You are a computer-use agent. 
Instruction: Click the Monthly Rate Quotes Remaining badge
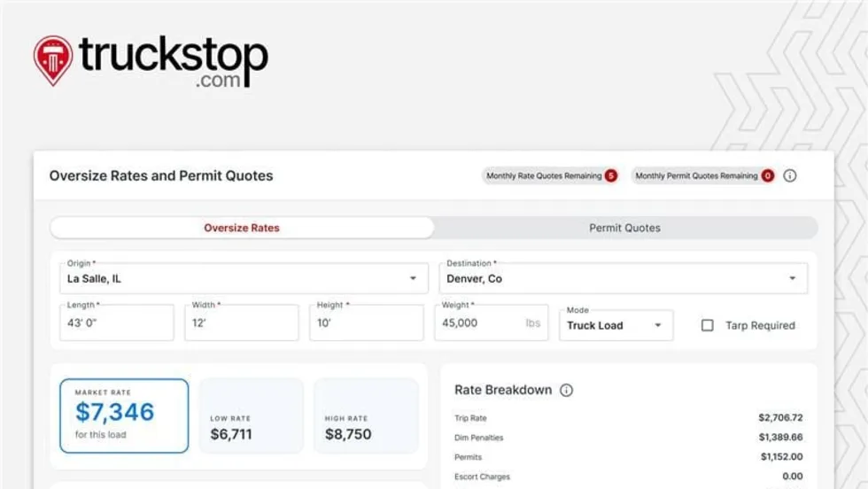point(551,175)
